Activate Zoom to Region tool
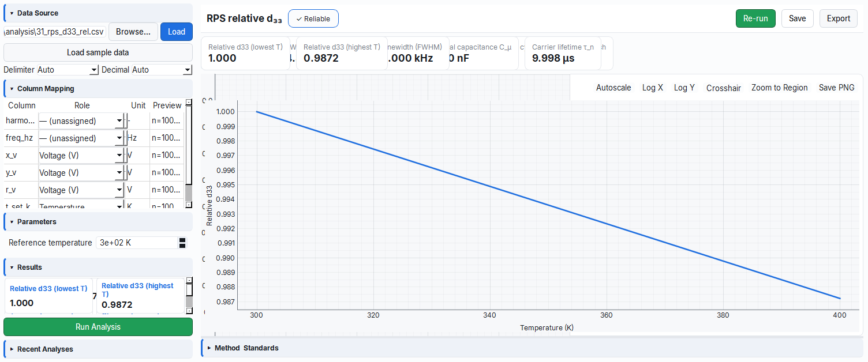This screenshot has height=362, width=868. [780, 88]
